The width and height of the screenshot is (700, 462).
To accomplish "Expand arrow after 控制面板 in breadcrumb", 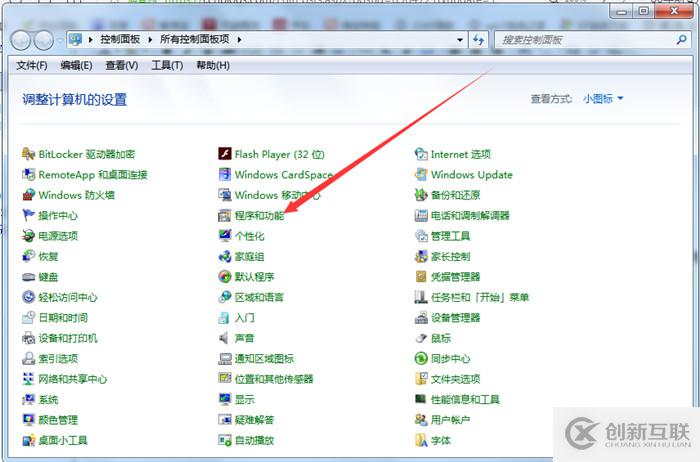I will coord(150,40).
